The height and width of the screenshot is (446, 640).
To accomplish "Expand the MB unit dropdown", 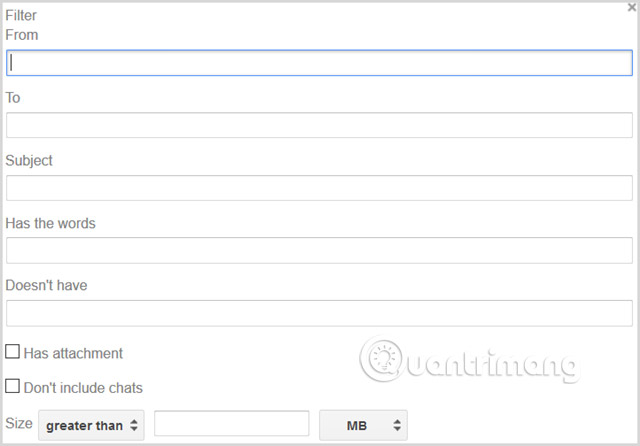I will click(363, 425).
